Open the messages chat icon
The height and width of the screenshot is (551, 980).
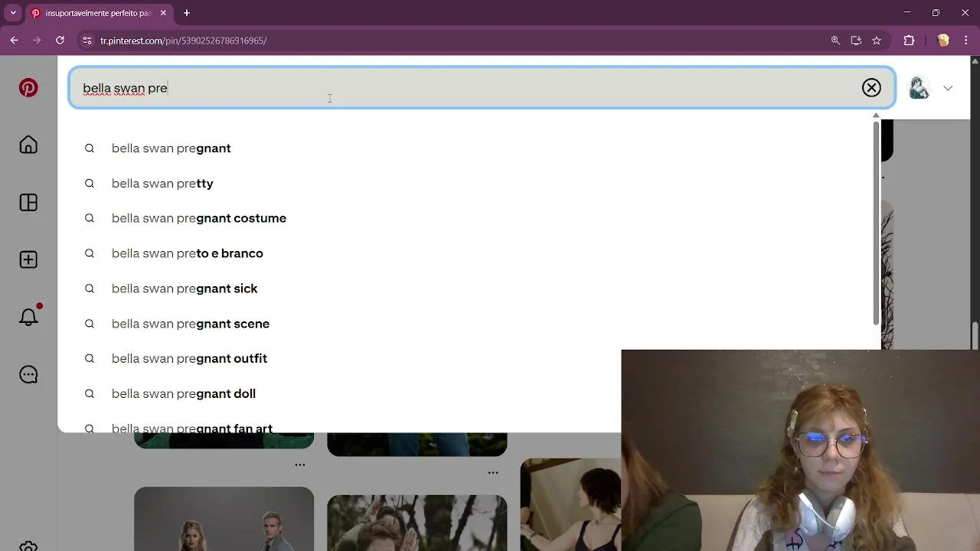[28, 374]
